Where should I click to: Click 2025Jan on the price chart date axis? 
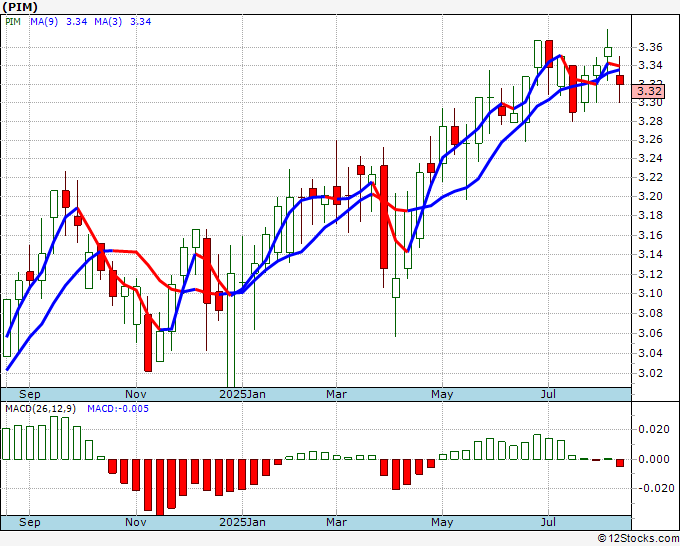click(x=242, y=394)
